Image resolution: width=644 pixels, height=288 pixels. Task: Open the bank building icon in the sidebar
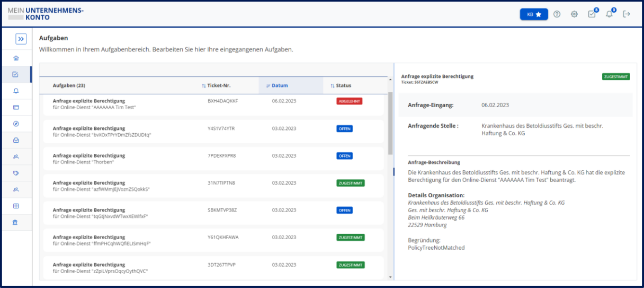pyautogui.click(x=16, y=222)
